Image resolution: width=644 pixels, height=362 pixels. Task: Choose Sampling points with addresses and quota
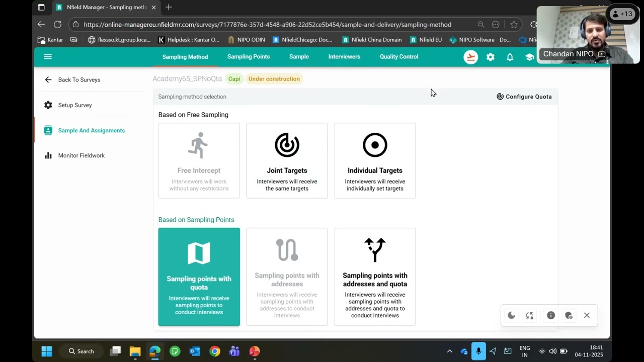(x=375, y=277)
